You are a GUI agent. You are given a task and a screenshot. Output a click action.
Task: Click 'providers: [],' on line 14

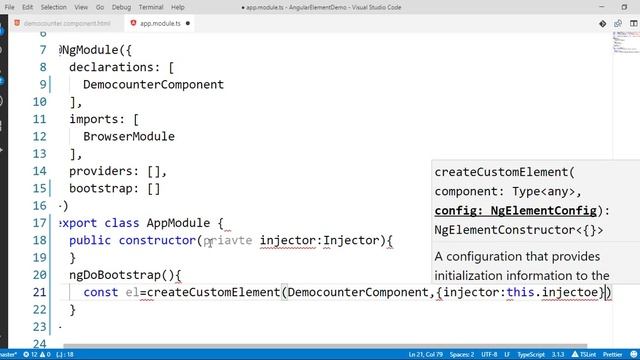click(x=118, y=171)
